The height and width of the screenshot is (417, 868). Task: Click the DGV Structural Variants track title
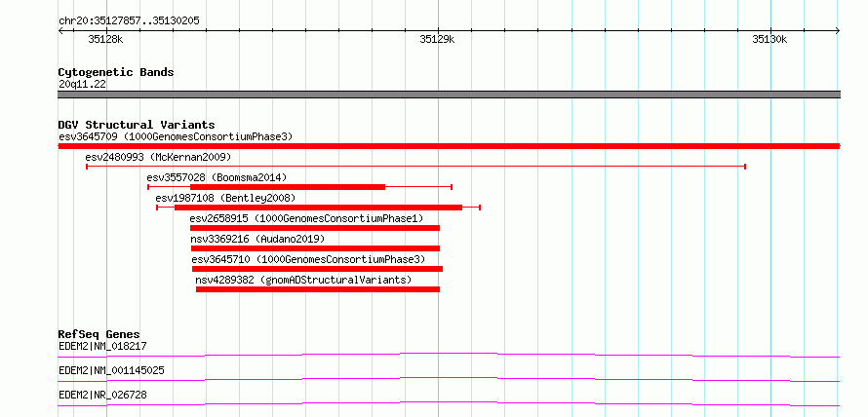pyautogui.click(x=137, y=125)
